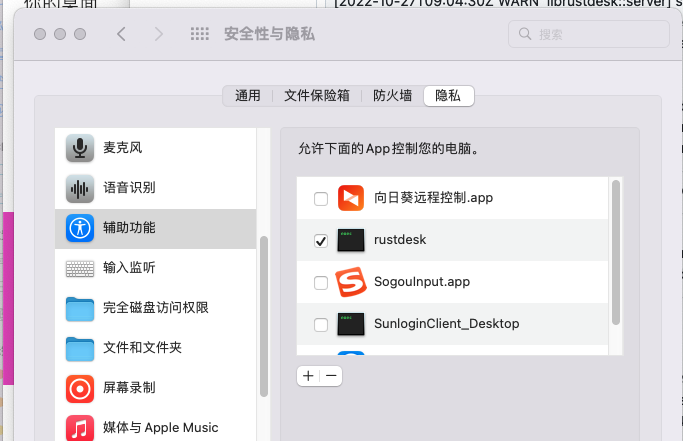The width and height of the screenshot is (683, 441).
Task: Go back with the left chevron
Action: click(122, 34)
